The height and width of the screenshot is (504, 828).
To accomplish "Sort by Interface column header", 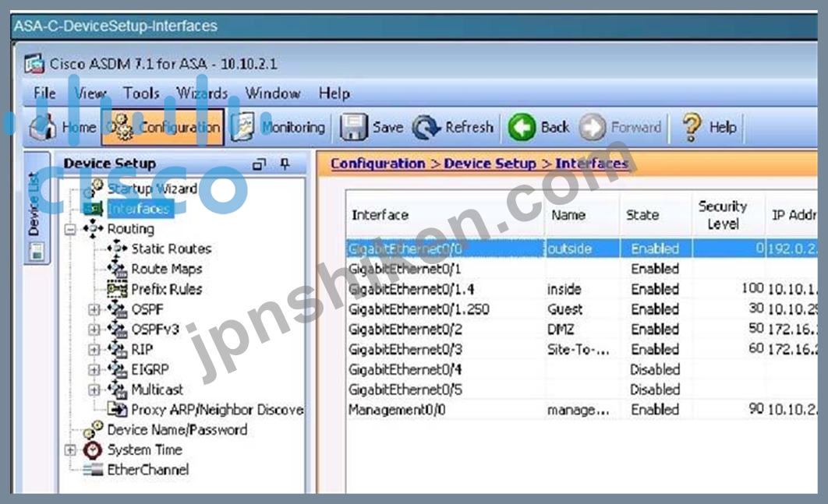I will coord(445,215).
